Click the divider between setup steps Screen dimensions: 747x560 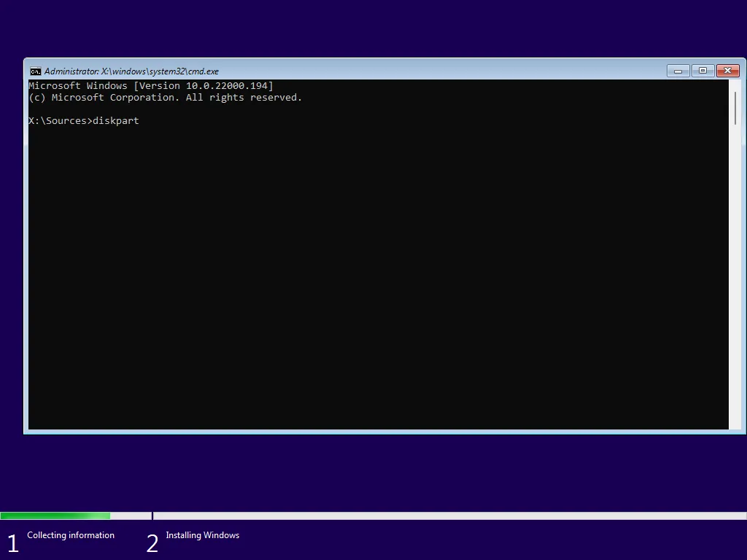coord(152,516)
